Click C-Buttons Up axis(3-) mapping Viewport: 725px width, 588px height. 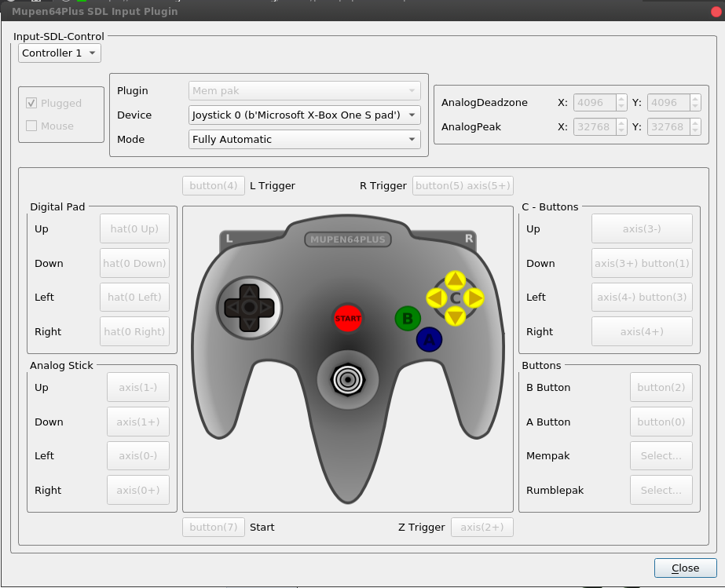tap(642, 228)
